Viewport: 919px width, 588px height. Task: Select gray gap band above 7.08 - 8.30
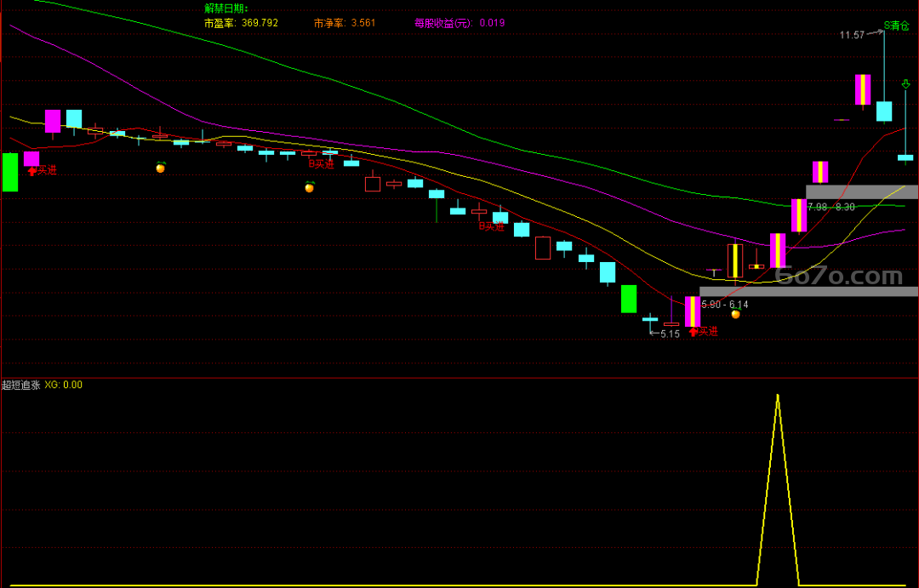tap(861, 191)
